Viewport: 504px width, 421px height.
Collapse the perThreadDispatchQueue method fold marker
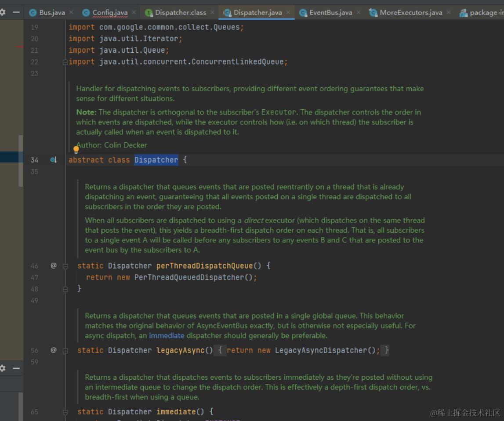tap(65, 266)
